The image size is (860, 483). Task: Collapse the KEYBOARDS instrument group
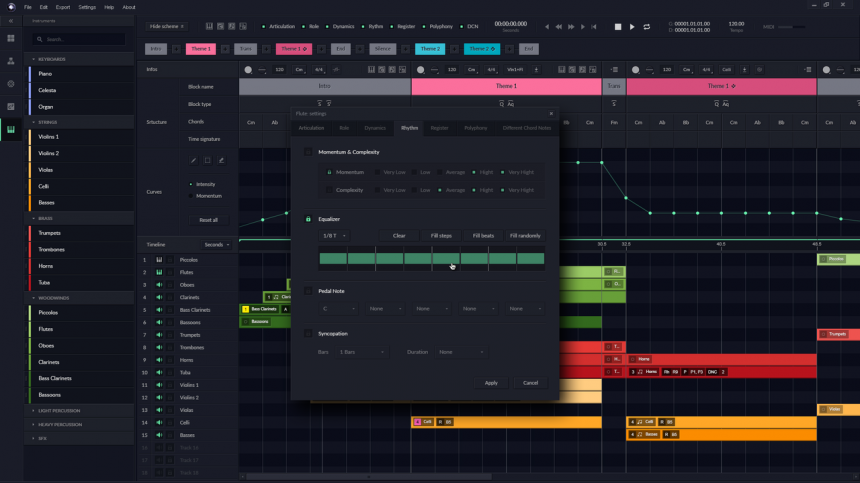pyautogui.click(x=33, y=59)
